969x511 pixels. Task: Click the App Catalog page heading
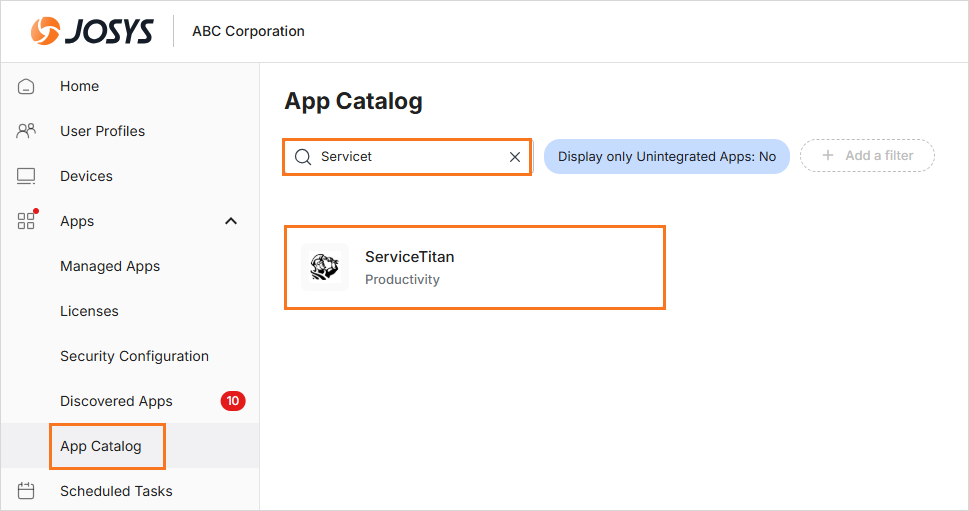(353, 101)
